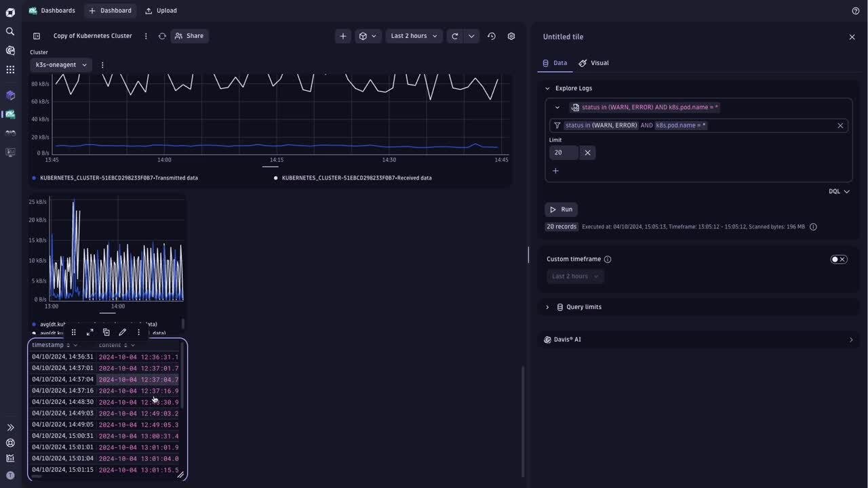Click the log filter input field
868x488 pixels.
[698, 125]
